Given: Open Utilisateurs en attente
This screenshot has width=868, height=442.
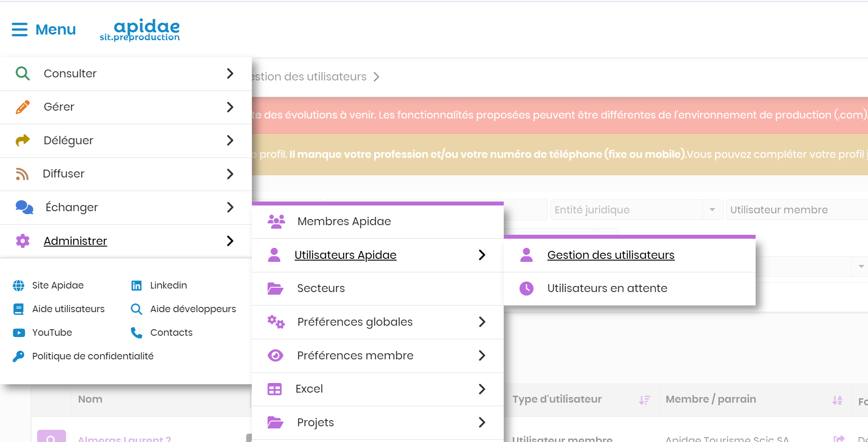Looking at the screenshot, I should (x=630, y=289).
